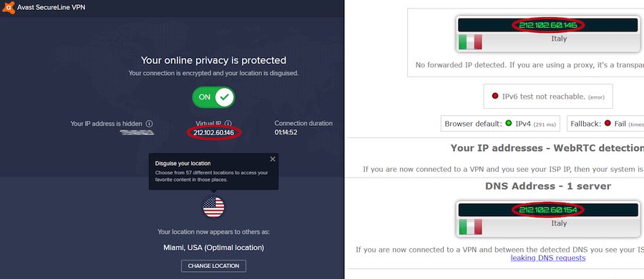Click the detected IP 212.102.60.146 box
Viewport: 644px width, 279px height.
pyautogui.click(x=548, y=25)
